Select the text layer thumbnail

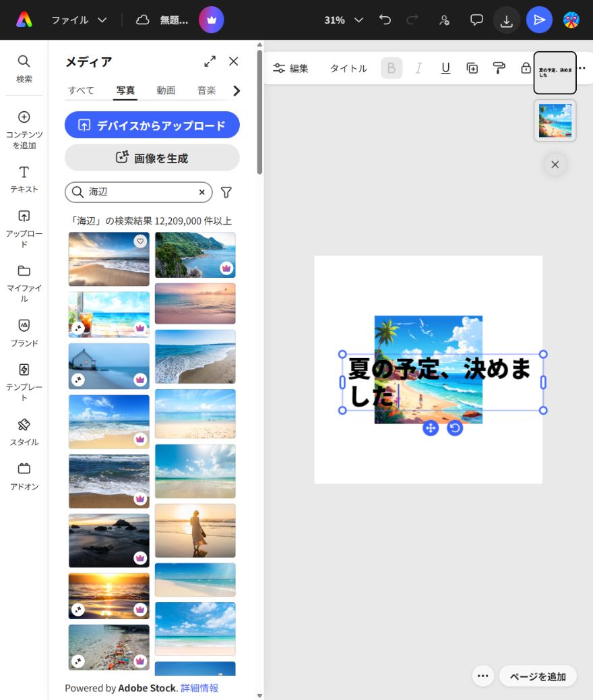point(555,72)
